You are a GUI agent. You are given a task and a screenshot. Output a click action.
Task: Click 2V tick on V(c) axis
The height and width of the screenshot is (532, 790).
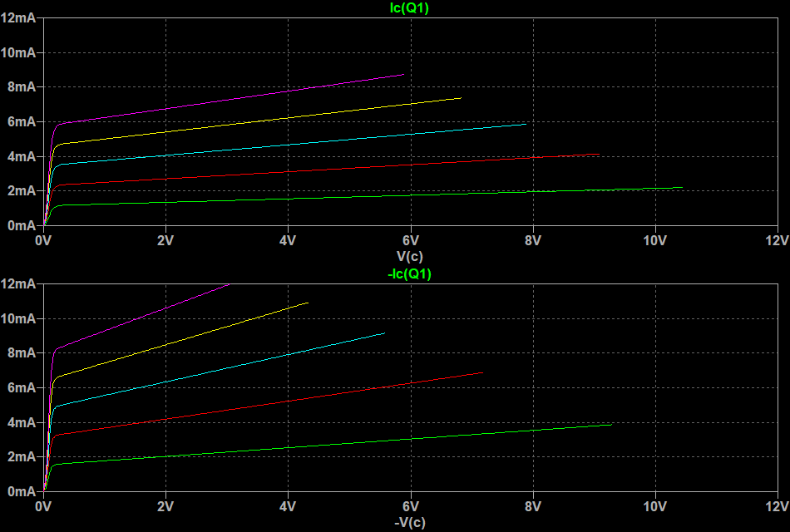pos(165,241)
